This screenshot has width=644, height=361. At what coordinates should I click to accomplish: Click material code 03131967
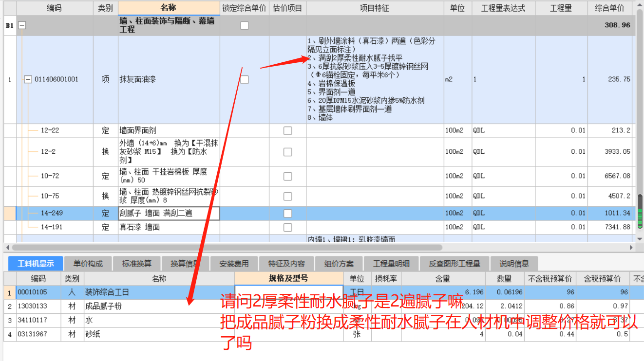pyautogui.click(x=32, y=334)
